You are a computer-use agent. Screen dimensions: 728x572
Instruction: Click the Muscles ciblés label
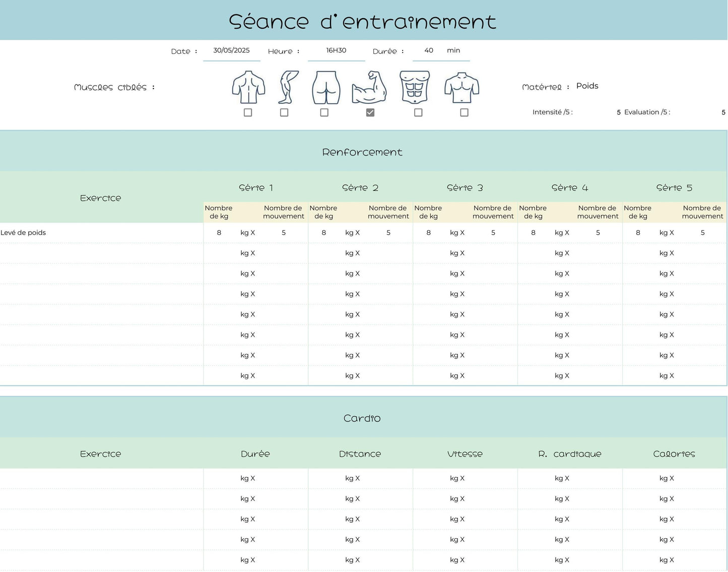click(114, 87)
